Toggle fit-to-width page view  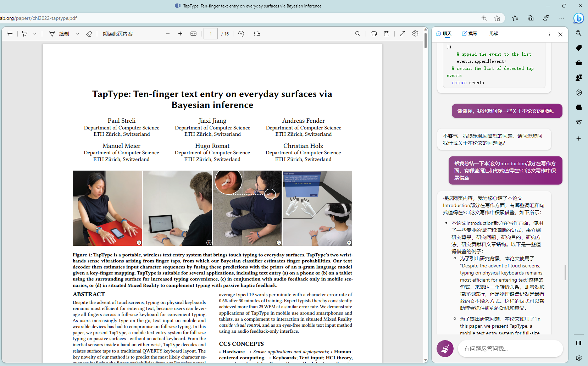click(193, 34)
